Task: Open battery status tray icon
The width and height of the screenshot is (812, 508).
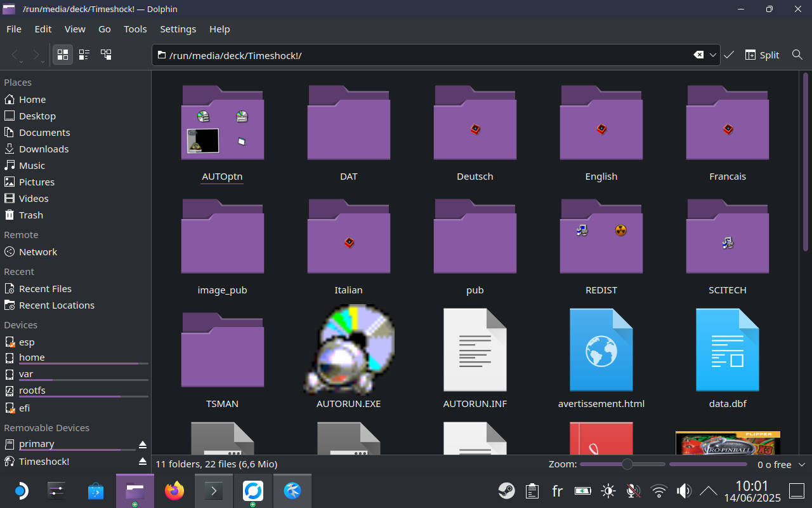Action: (x=582, y=491)
